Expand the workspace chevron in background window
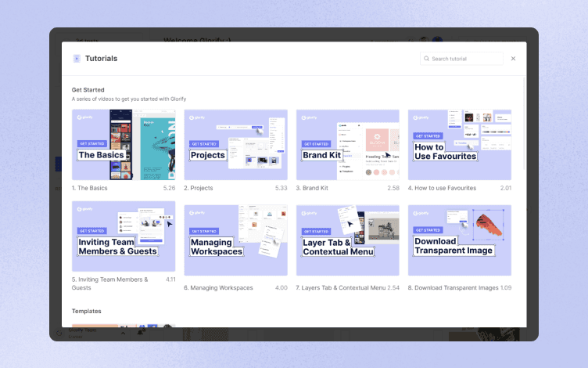 click(123, 333)
